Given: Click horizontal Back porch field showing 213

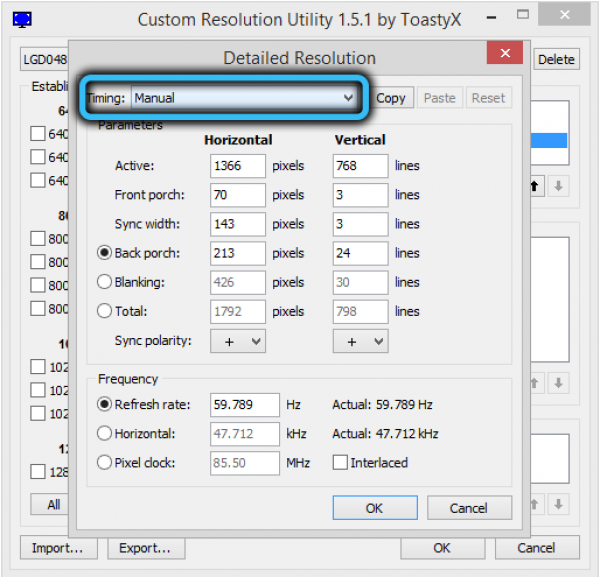Looking at the screenshot, I should (x=238, y=253).
